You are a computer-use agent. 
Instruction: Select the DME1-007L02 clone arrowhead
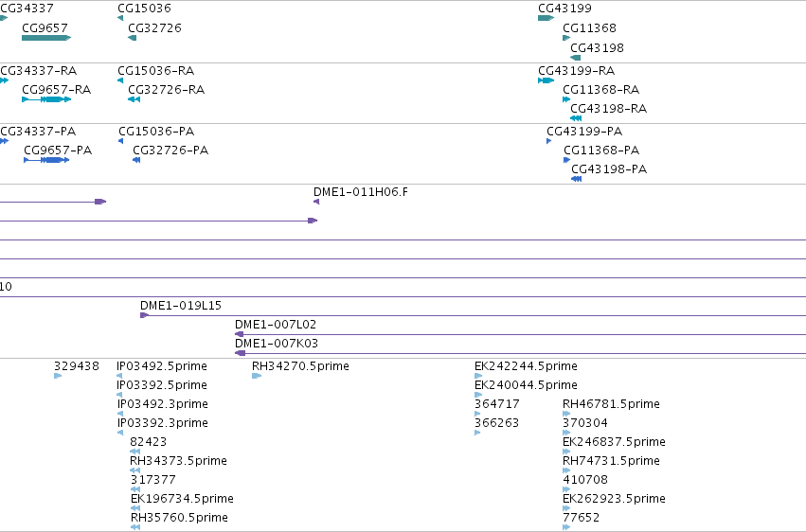239,334
